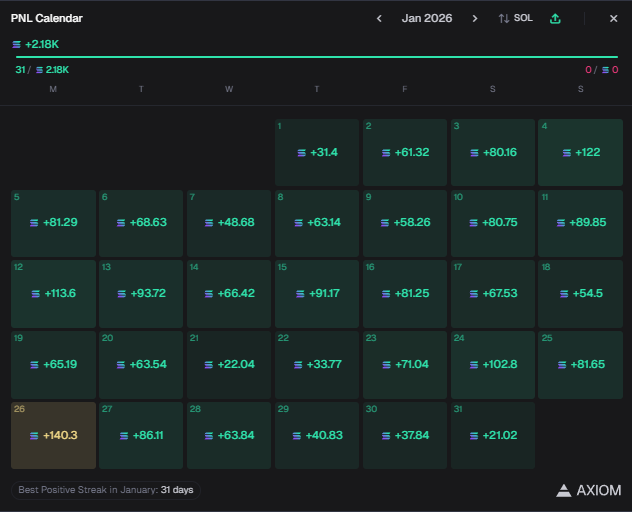Click the F weekday column header
632x512 pixels.
tap(405, 89)
